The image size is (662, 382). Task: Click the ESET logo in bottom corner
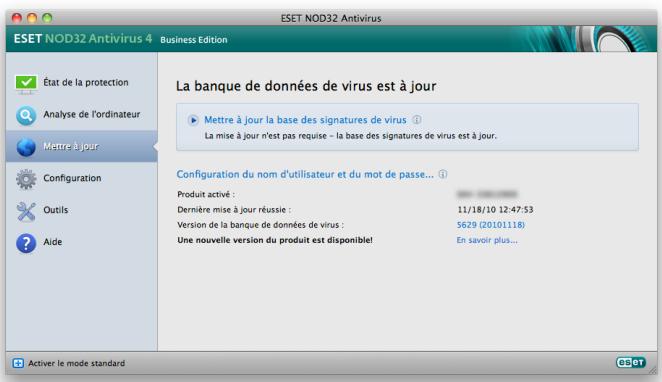(631, 362)
